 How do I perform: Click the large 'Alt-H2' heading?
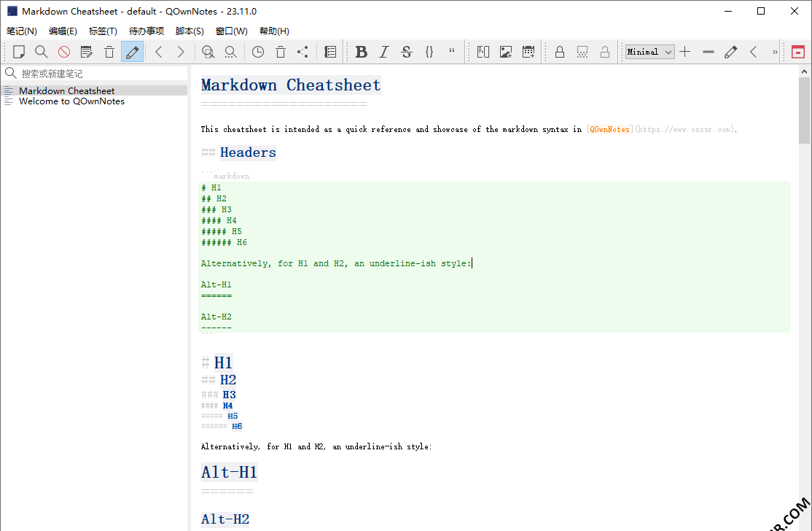(x=225, y=519)
